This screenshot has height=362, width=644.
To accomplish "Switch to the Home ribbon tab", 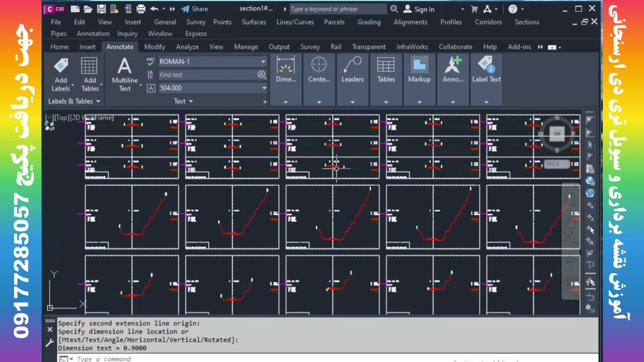I will coord(59,47).
